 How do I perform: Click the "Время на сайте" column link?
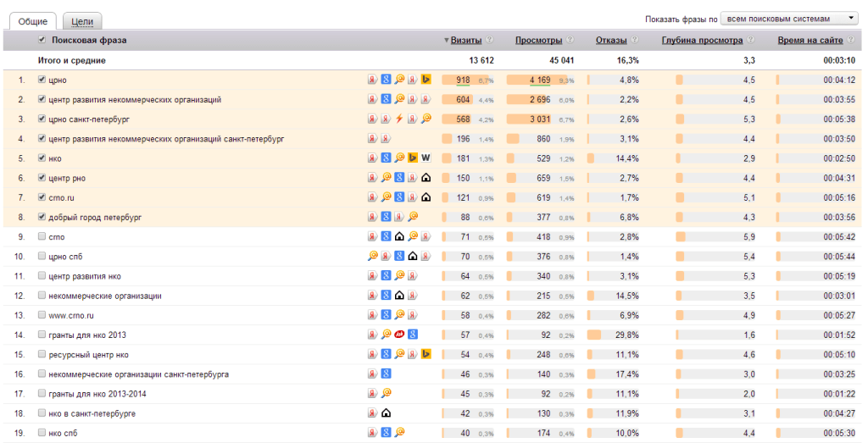click(x=810, y=40)
